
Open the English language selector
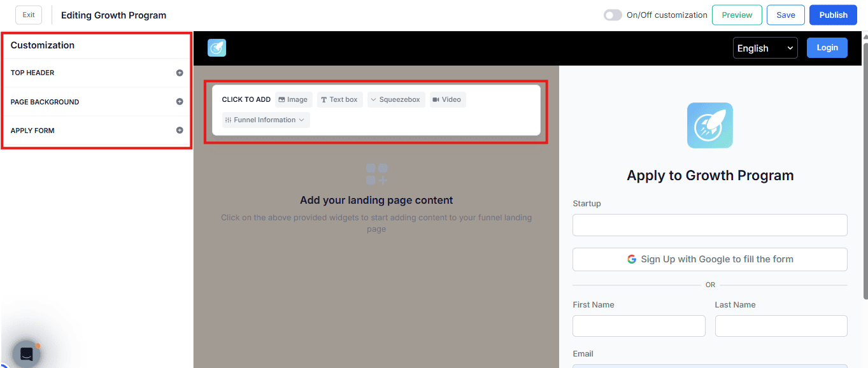[x=765, y=48]
